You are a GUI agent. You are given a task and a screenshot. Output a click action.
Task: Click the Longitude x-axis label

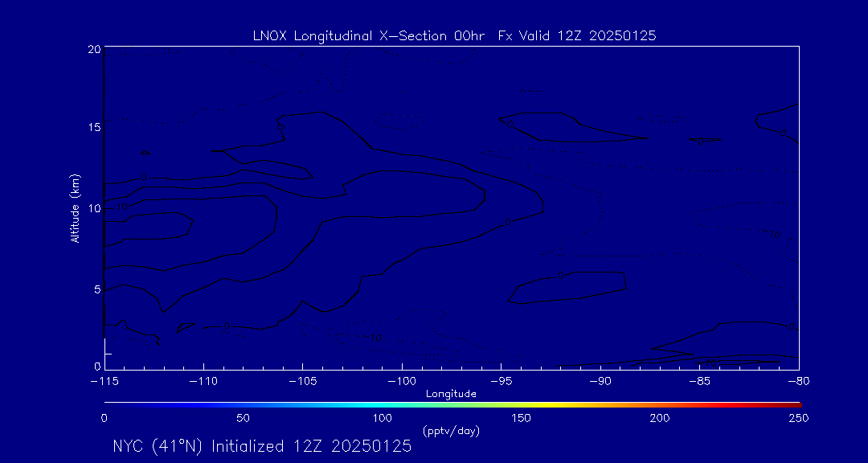451,394
